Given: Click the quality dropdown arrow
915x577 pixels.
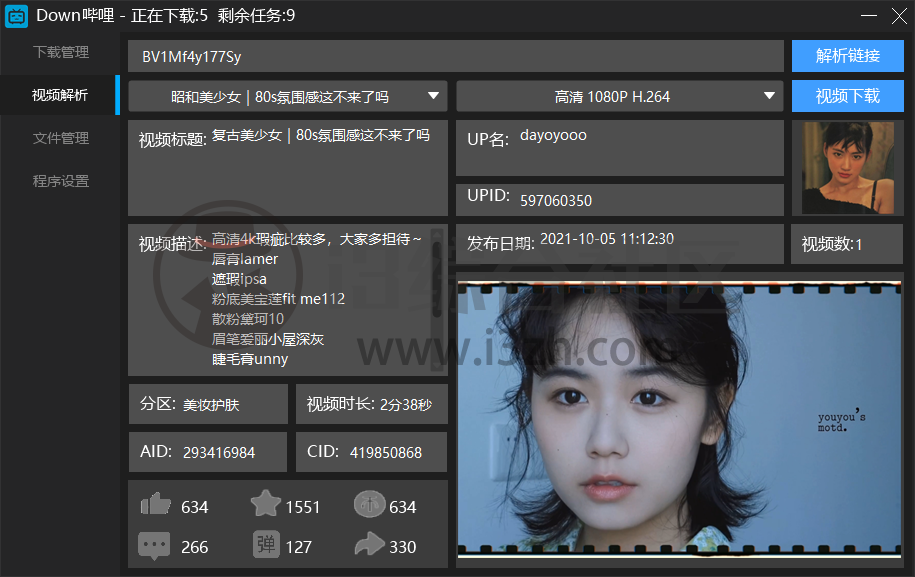Looking at the screenshot, I should (770, 96).
